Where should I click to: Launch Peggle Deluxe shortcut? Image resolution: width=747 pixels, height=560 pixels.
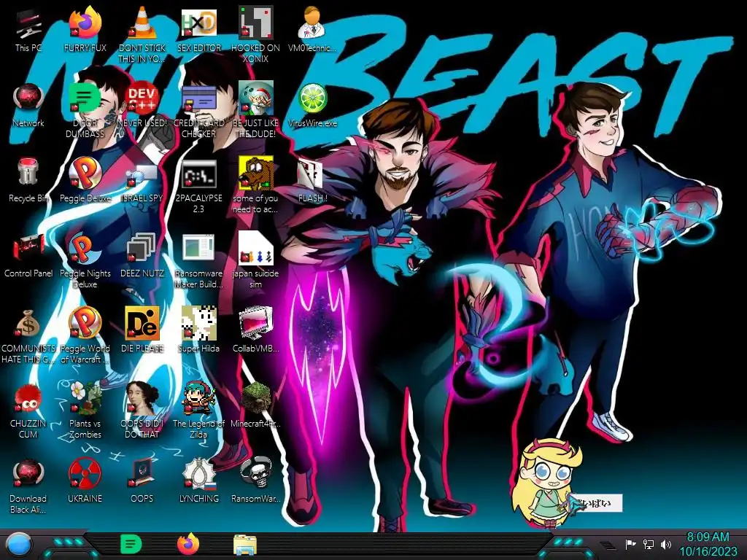pos(85,180)
